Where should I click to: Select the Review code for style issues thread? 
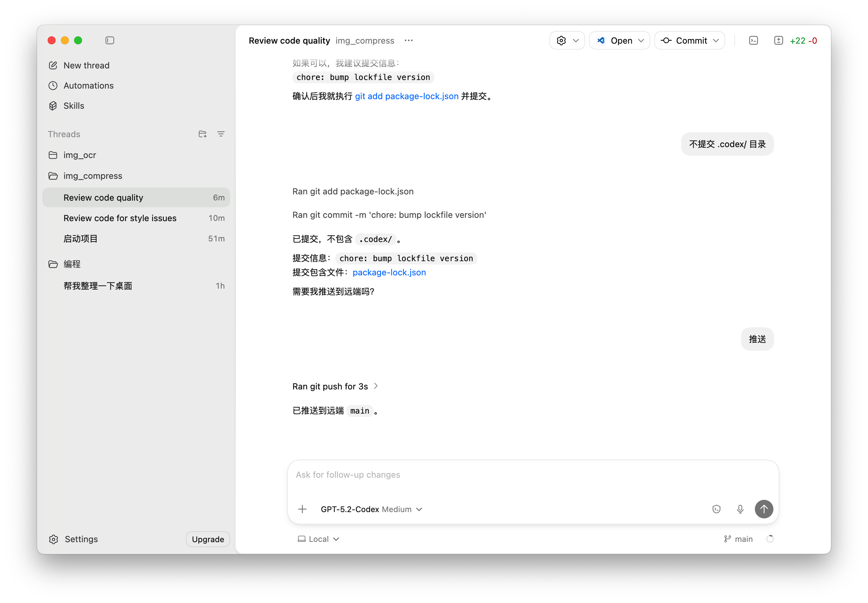(120, 218)
